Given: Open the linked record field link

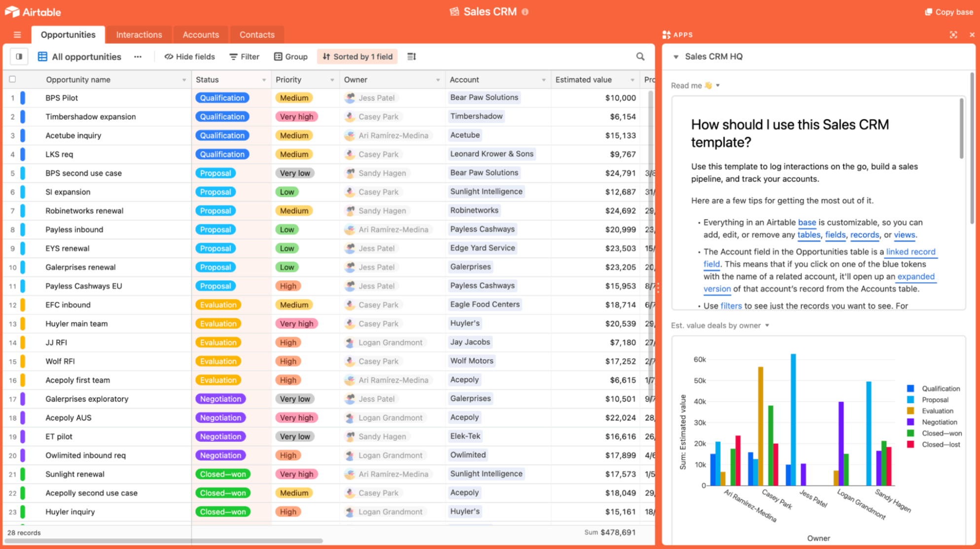Looking at the screenshot, I should pos(910,252).
